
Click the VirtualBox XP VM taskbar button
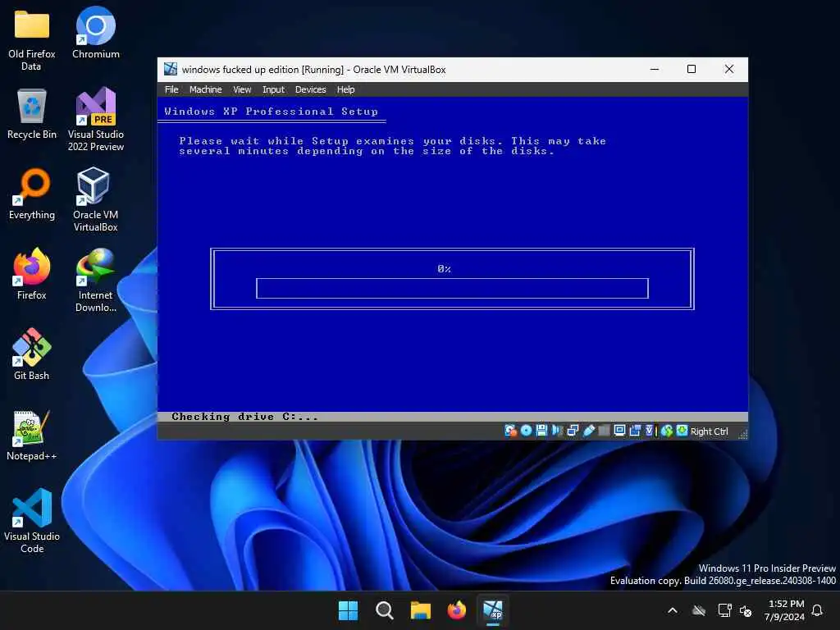[x=493, y=610]
